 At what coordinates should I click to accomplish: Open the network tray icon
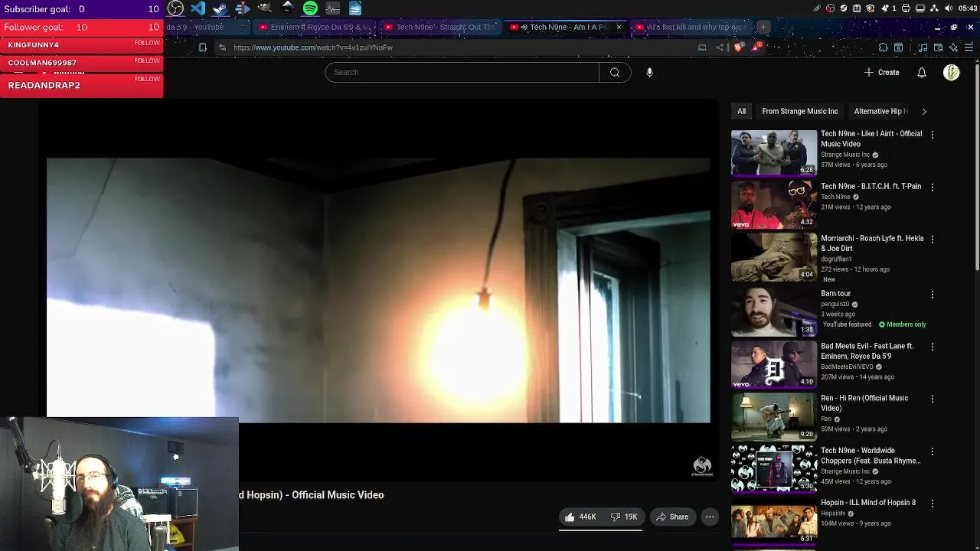tap(935, 8)
